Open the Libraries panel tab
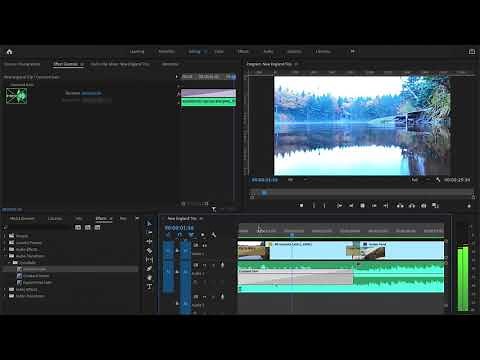The image size is (480, 360). [x=55, y=219]
